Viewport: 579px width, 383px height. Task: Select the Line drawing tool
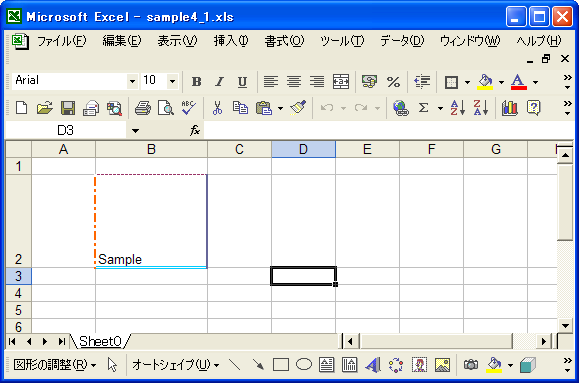[x=235, y=365]
